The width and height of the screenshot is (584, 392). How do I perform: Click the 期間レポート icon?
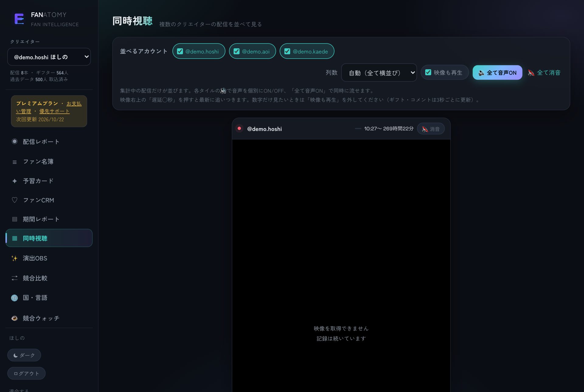click(15, 219)
